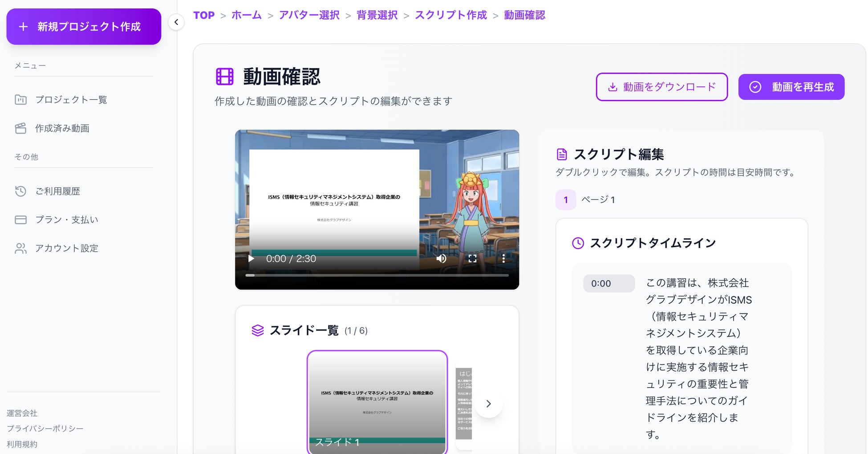This screenshot has width=868, height=454.
Task: Click 新規プロジェクト作成 button
Action: tap(84, 27)
